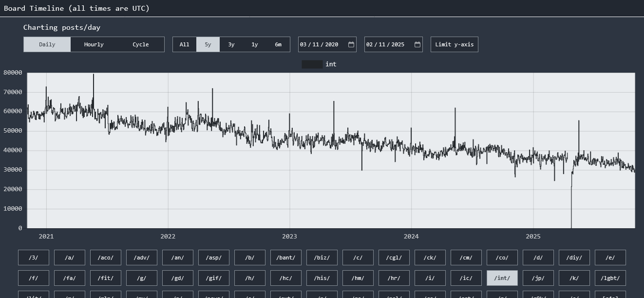Select the All time range
Image resolution: width=644 pixels, height=298 pixels.
pos(185,44)
